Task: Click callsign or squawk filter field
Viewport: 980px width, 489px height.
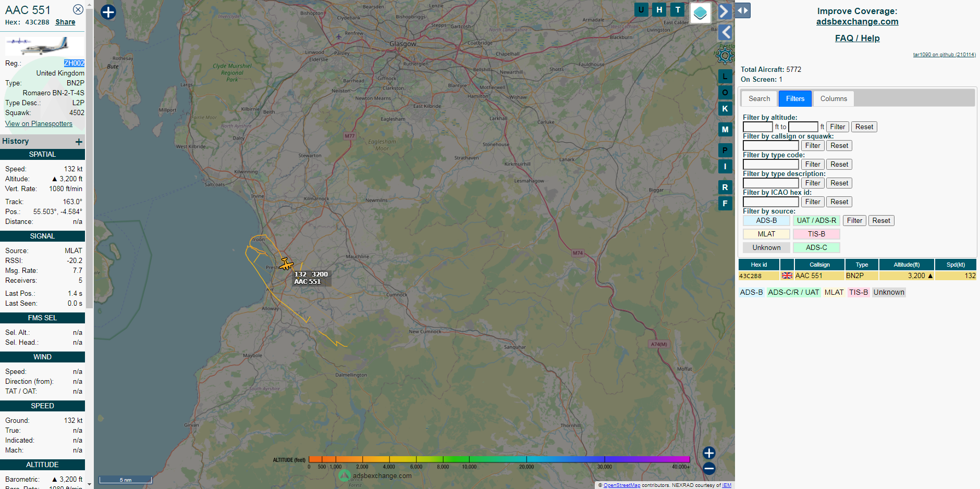Action: [x=770, y=145]
